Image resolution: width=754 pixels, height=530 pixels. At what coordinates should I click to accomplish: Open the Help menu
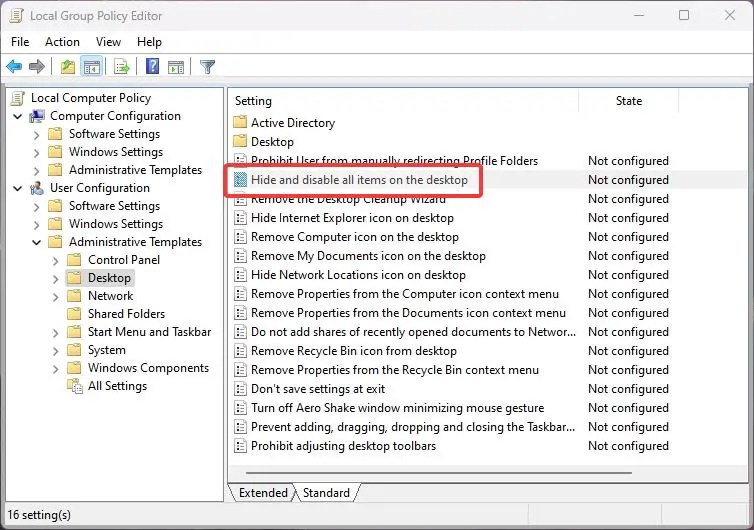pos(149,42)
